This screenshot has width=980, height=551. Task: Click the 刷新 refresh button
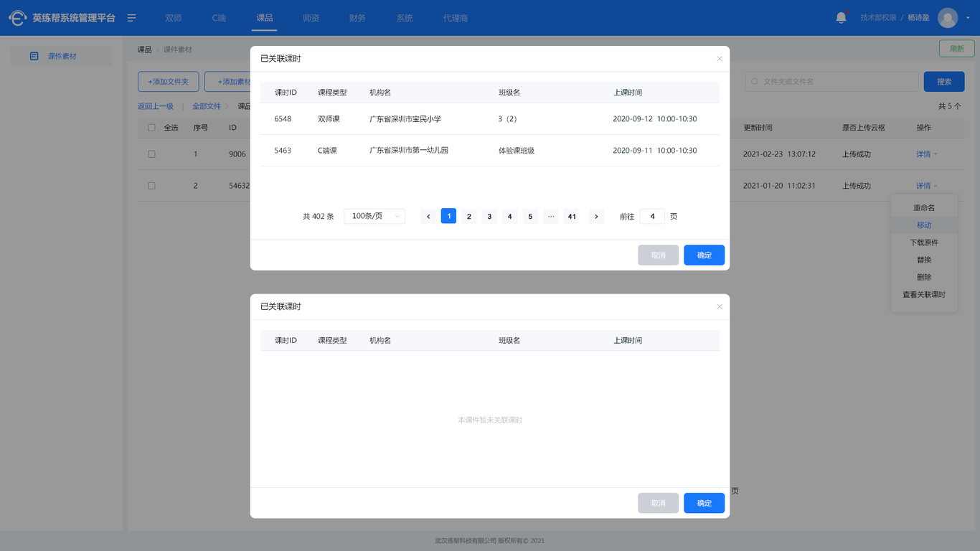[x=957, y=49]
